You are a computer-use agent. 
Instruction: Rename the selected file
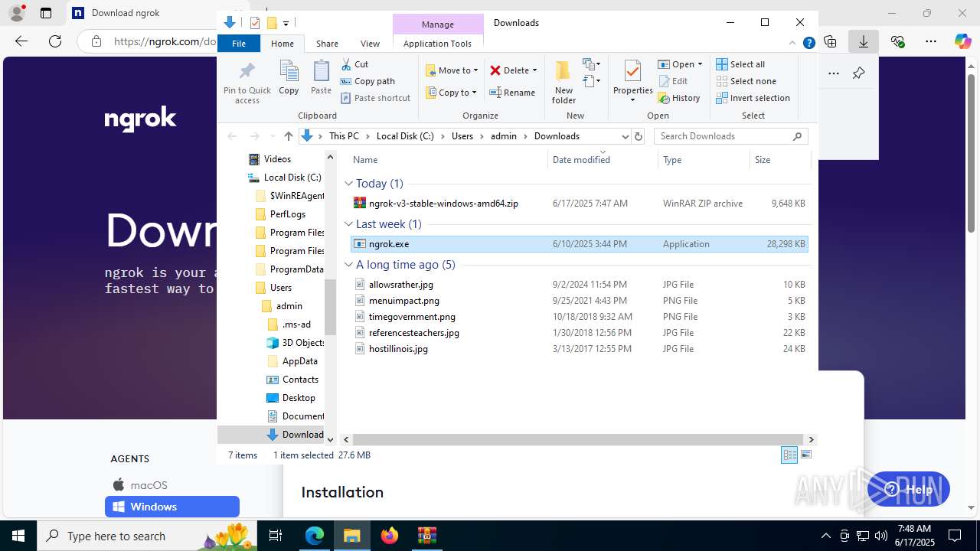point(512,93)
